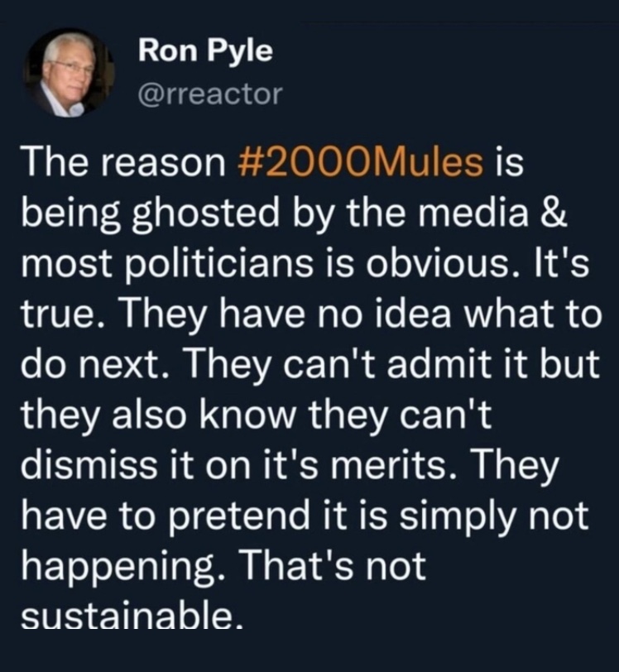Viewport: 619px width, 672px height.
Task: Click the Ron Pyle display name
Action: [205, 50]
